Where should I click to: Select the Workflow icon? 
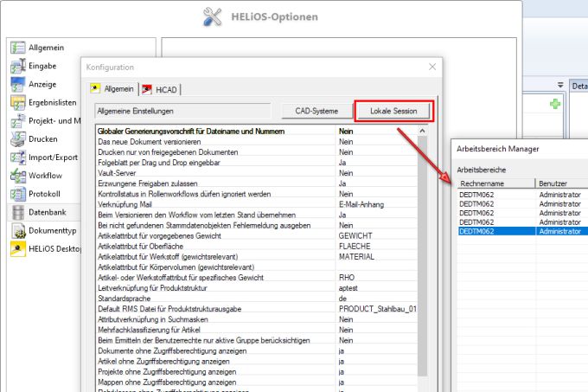17,176
